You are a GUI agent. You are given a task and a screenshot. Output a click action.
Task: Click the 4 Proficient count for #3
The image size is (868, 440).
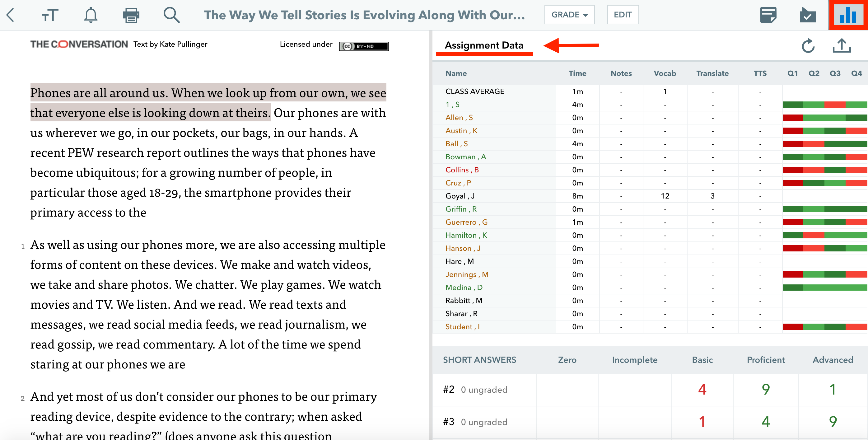766,422
